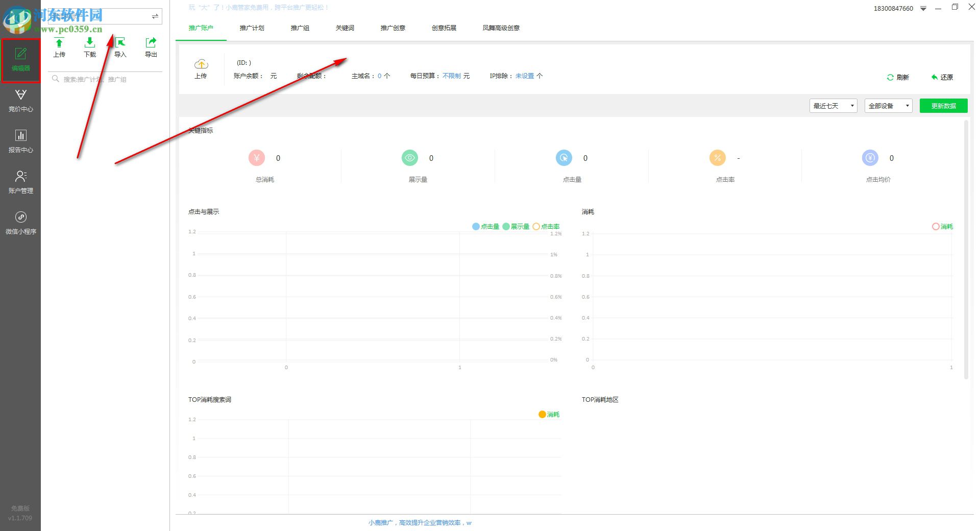Open the 全部设备 device dropdown
The width and height of the screenshot is (980, 531).
(x=888, y=106)
